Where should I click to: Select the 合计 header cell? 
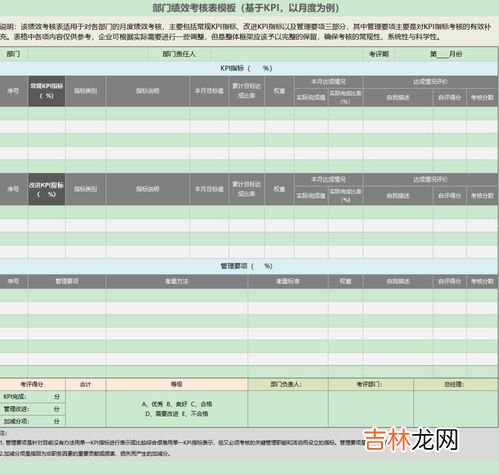(x=85, y=384)
